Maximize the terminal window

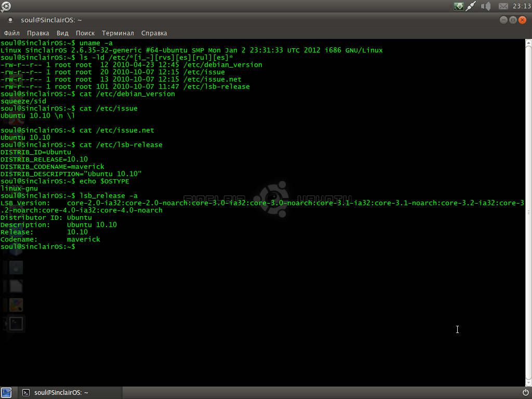coord(513,20)
